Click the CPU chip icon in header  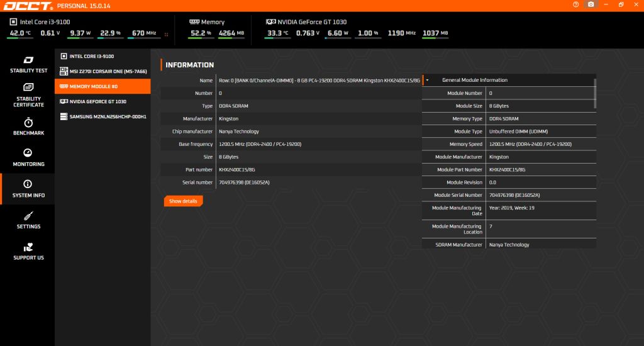point(14,22)
